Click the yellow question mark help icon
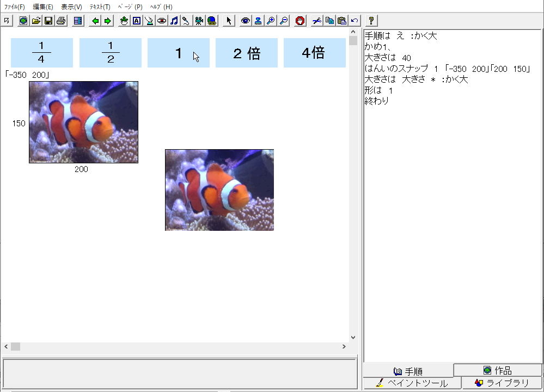 tap(371, 21)
